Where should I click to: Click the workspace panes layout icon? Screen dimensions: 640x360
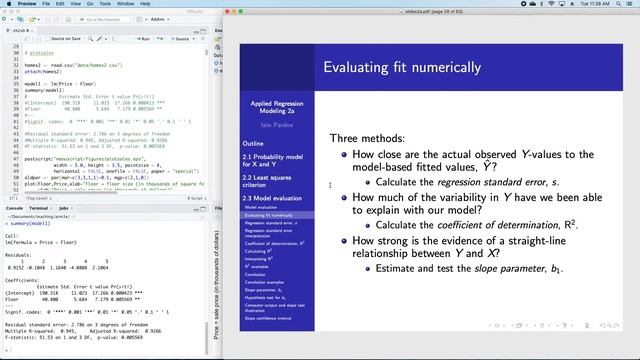click(139, 19)
